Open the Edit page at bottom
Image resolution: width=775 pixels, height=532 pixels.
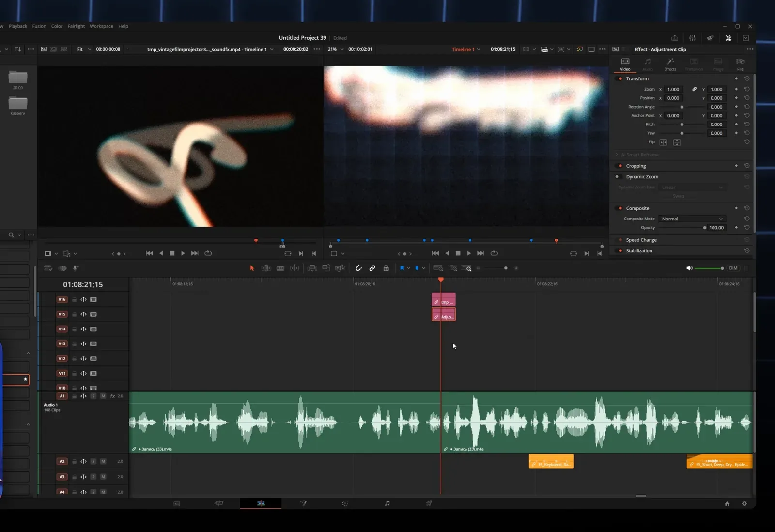coord(261,503)
